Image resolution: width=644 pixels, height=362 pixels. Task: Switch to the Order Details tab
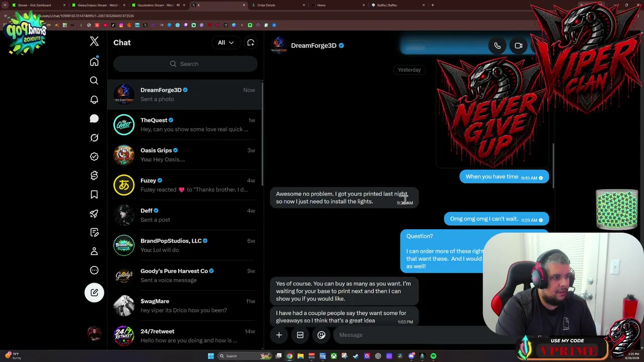(278, 5)
